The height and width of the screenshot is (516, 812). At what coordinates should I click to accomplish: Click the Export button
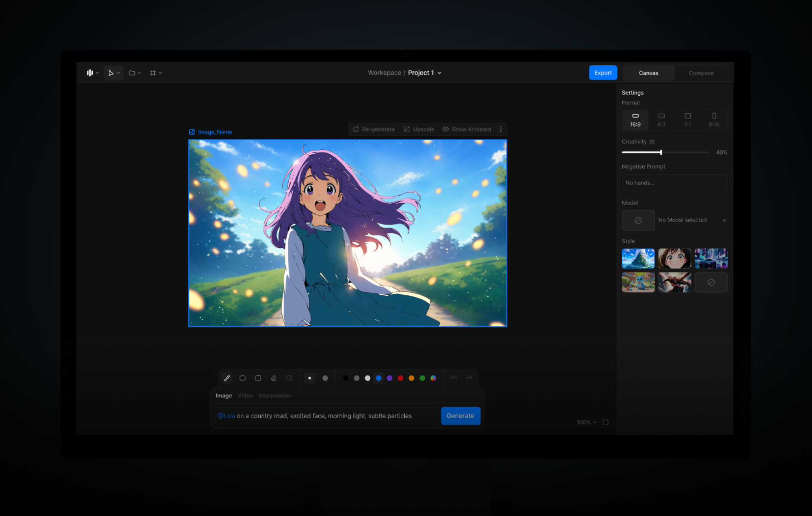(x=603, y=73)
